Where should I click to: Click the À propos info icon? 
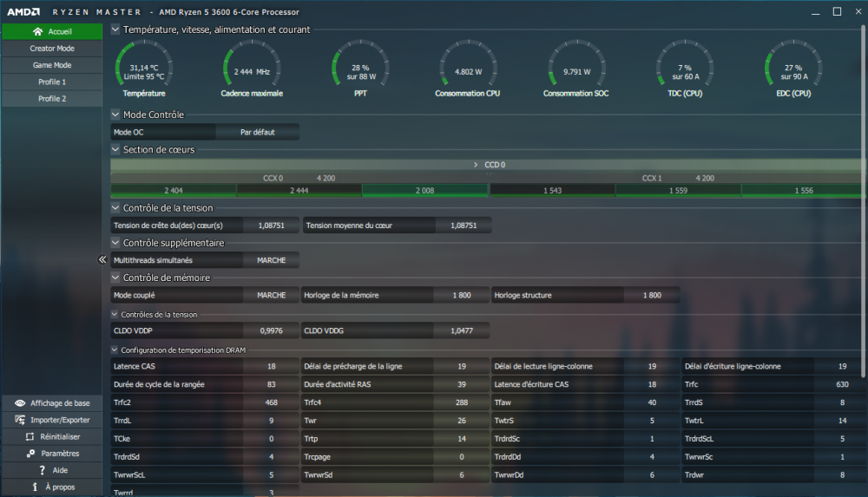tap(35, 487)
